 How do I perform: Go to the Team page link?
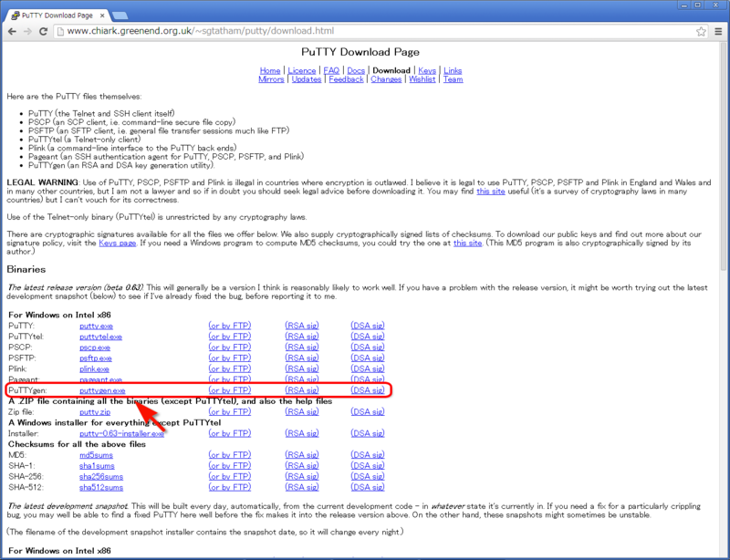point(453,79)
